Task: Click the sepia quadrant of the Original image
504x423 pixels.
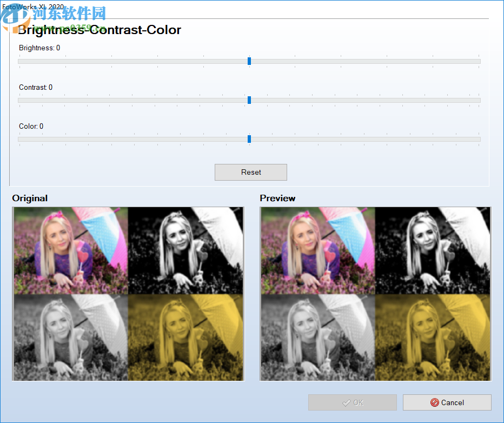Action: click(185, 337)
